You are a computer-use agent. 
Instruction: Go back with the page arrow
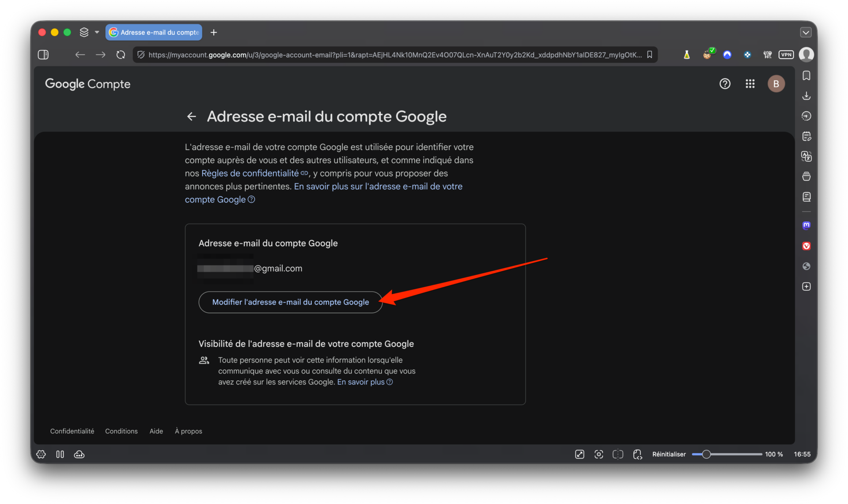[191, 117]
